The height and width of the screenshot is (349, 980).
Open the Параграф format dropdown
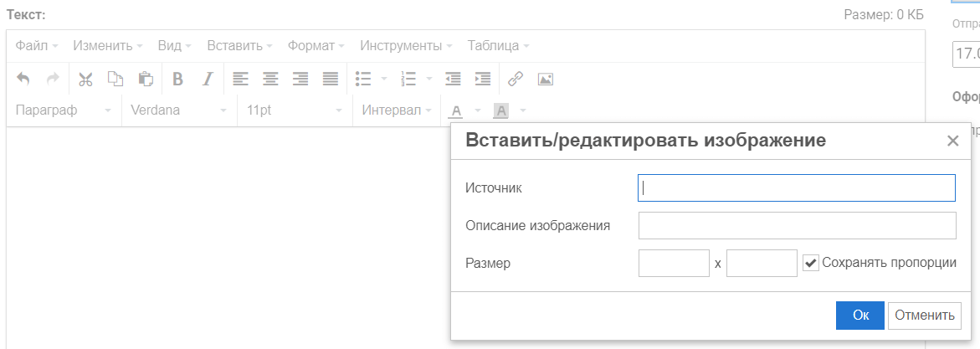click(64, 110)
